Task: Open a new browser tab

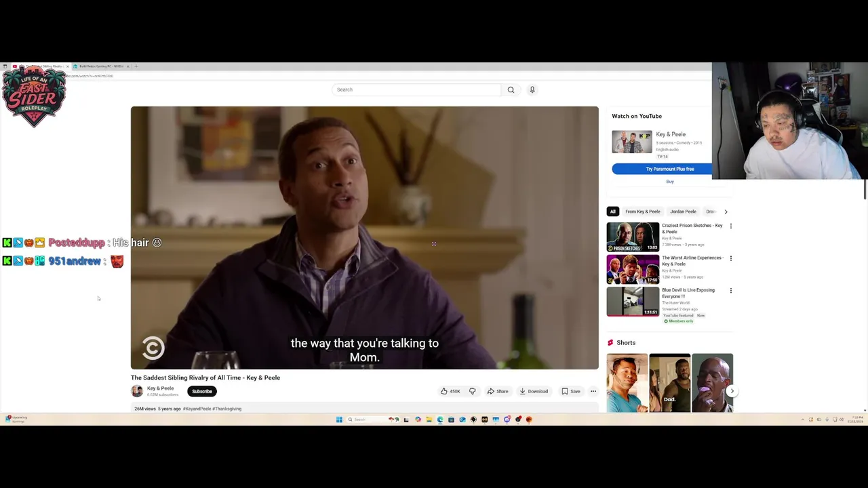Action: pyautogui.click(x=136, y=66)
